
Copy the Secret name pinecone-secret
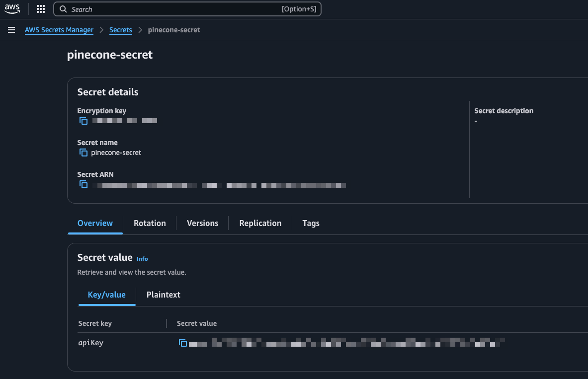(x=83, y=152)
